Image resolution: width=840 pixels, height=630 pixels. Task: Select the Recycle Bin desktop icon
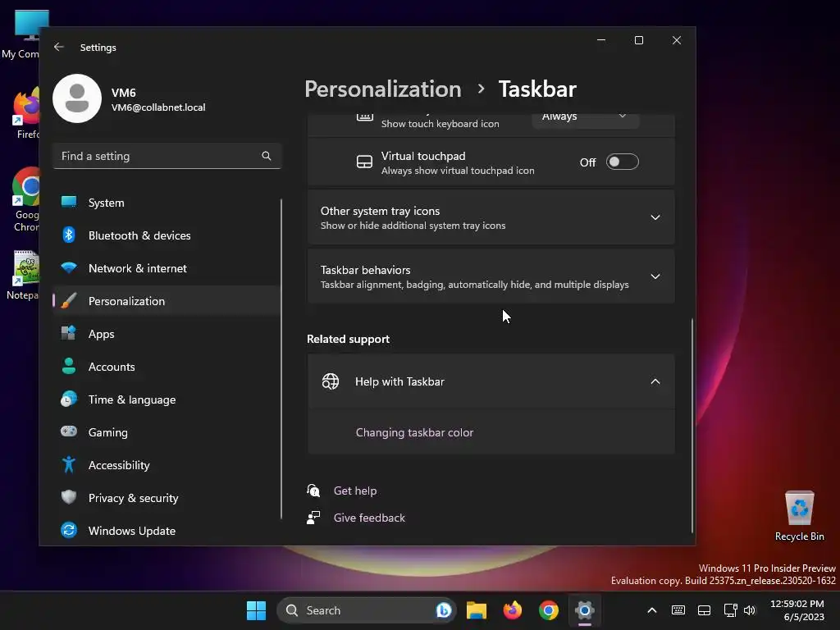click(x=799, y=516)
